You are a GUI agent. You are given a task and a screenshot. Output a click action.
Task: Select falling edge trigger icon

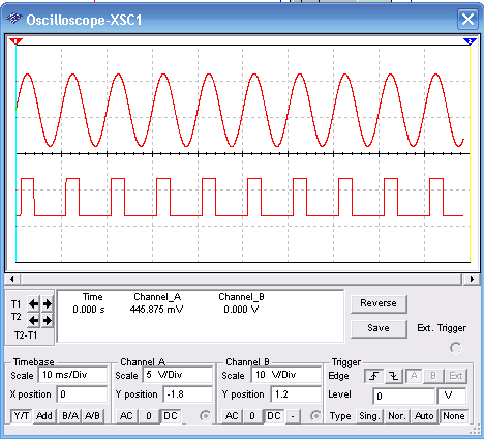tap(394, 376)
